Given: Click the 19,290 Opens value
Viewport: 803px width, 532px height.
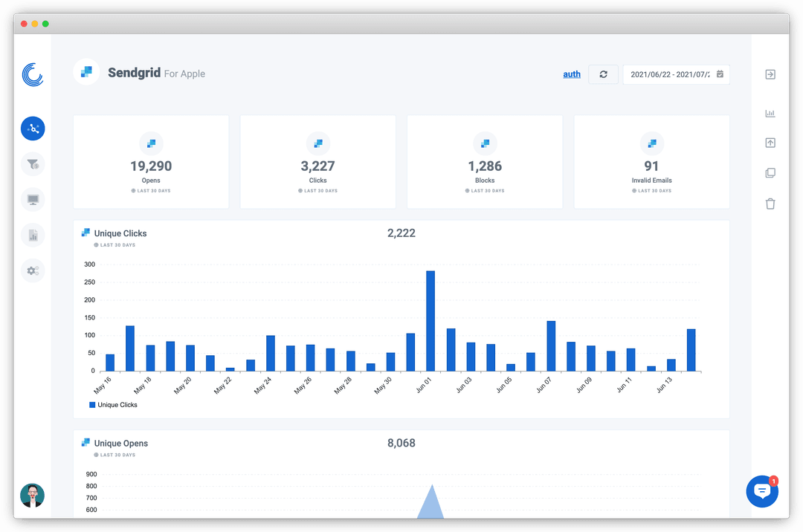Looking at the screenshot, I should pos(151,166).
